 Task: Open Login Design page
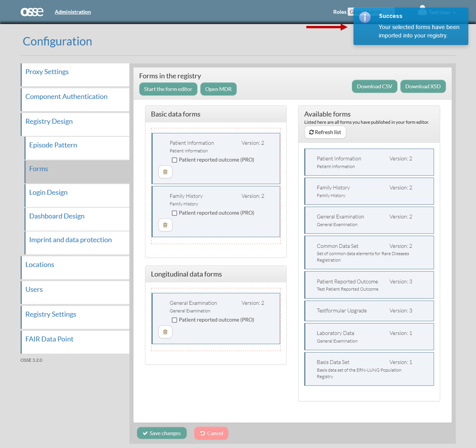pyautogui.click(x=77, y=196)
